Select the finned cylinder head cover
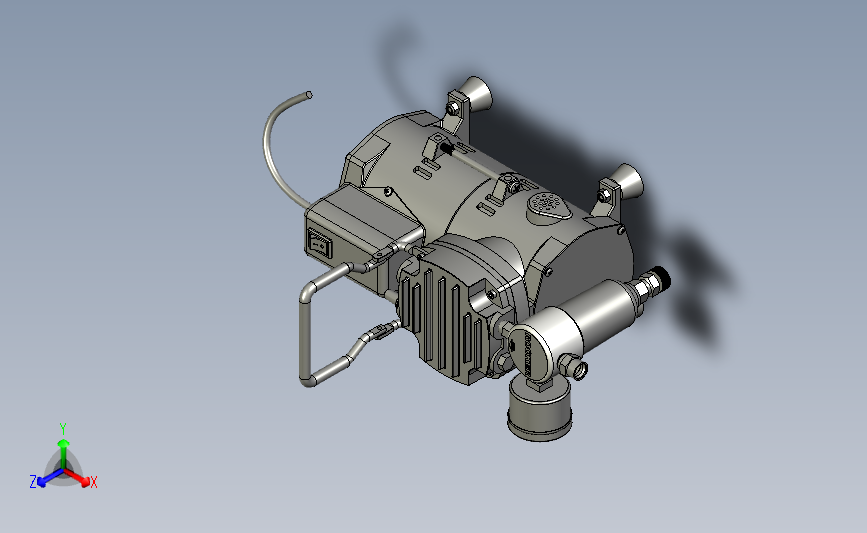The height and width of the screenshot is (533, 867). 443,322
